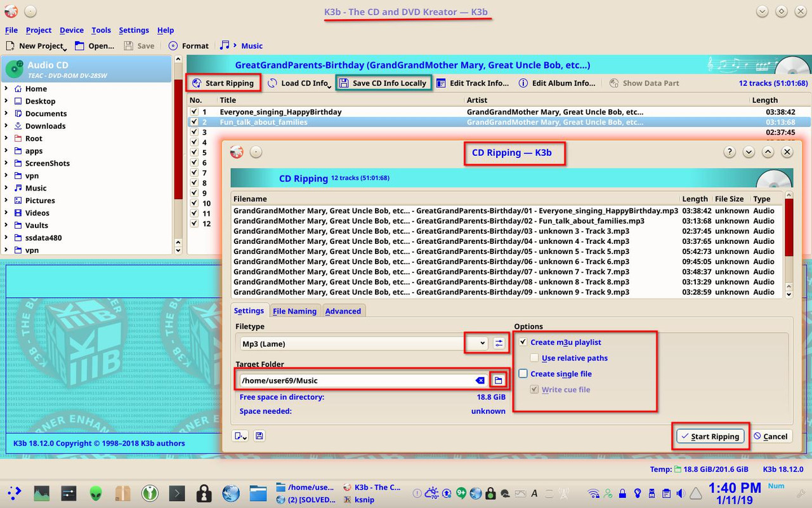Select Audio CD device in sidebar

coord(87,69)
